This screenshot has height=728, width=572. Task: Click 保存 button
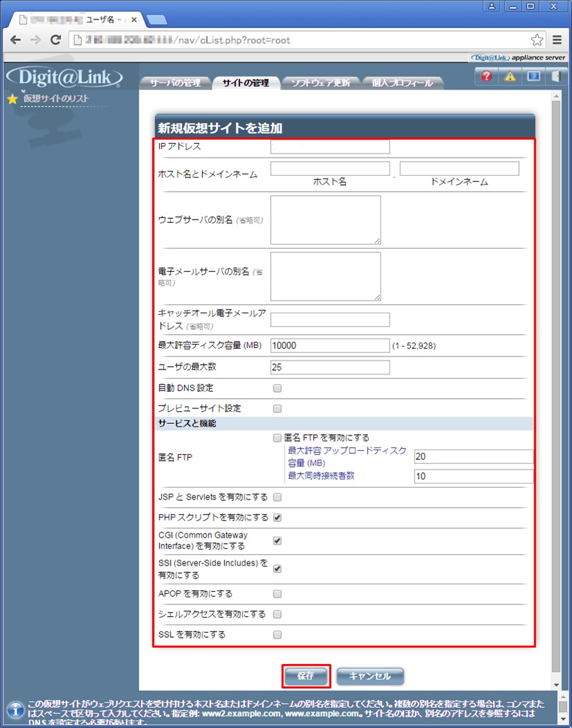click(305, 676)
